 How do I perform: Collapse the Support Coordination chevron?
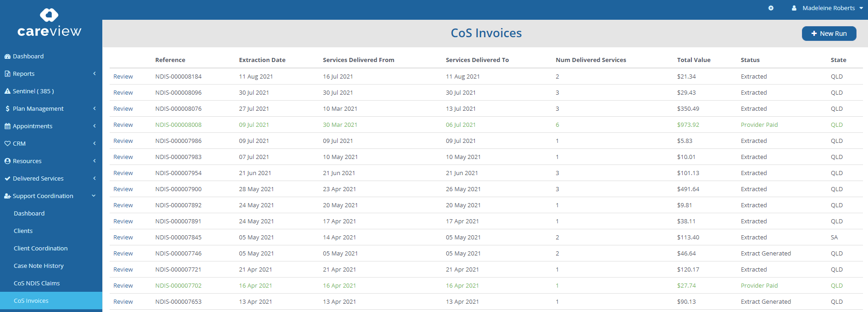(94, 196)
